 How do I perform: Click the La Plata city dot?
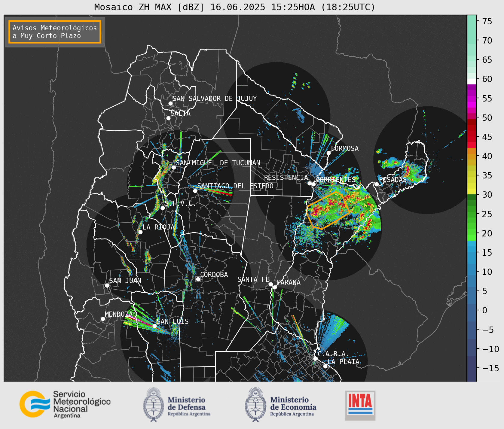[325, 366]
